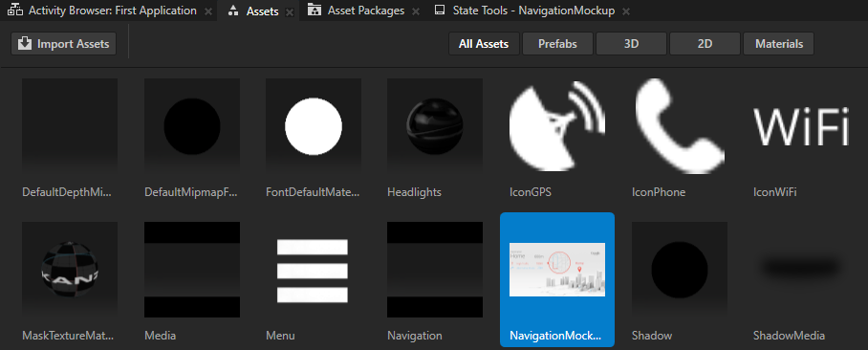The image size is (868, 350).
Task: Click the Import Assets button
Action: (64, 44)
